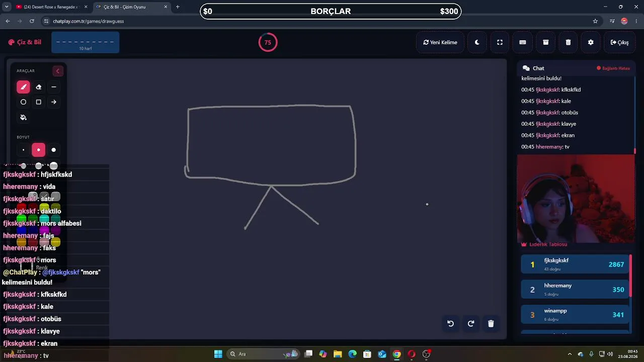
Task: Click Çıkış to exit the game
Action: pos(620,42)
